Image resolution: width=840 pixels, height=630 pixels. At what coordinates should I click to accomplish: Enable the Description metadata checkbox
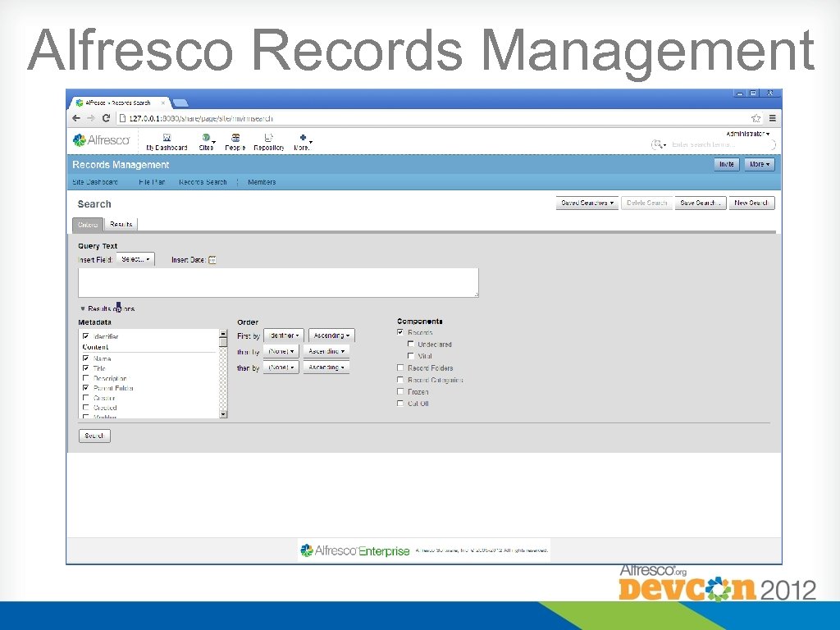coord(85,377)
